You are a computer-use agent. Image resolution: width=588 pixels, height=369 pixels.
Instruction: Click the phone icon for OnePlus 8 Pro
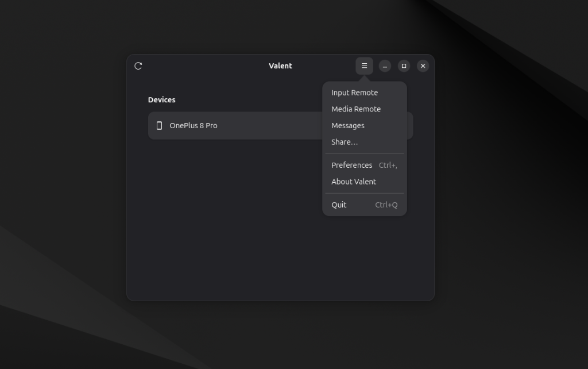(x=160, y=126)
